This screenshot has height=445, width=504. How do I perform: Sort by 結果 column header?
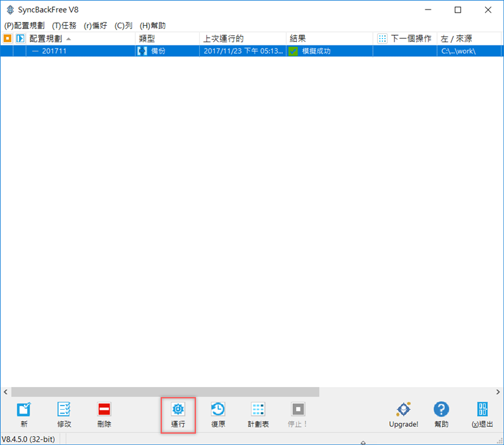[329, 38]
